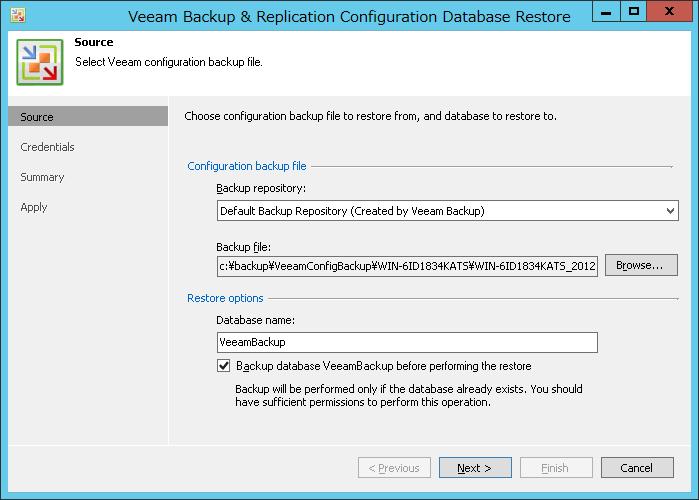The height and width of the screenshot is (500, 699).
Task: Click the Browse... button
Action: pyautogui.click(x=641, y=266)
